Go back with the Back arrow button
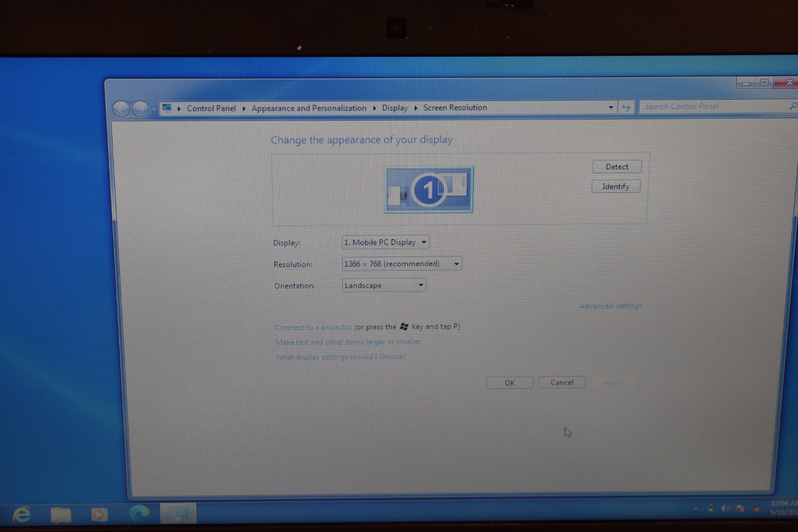 (121, 108)
